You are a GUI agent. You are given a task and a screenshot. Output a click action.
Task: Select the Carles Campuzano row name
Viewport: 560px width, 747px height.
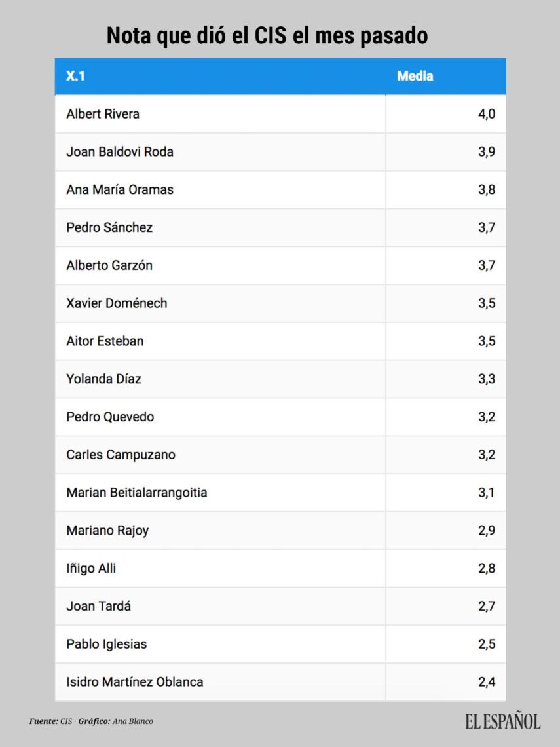pos(121,455)
